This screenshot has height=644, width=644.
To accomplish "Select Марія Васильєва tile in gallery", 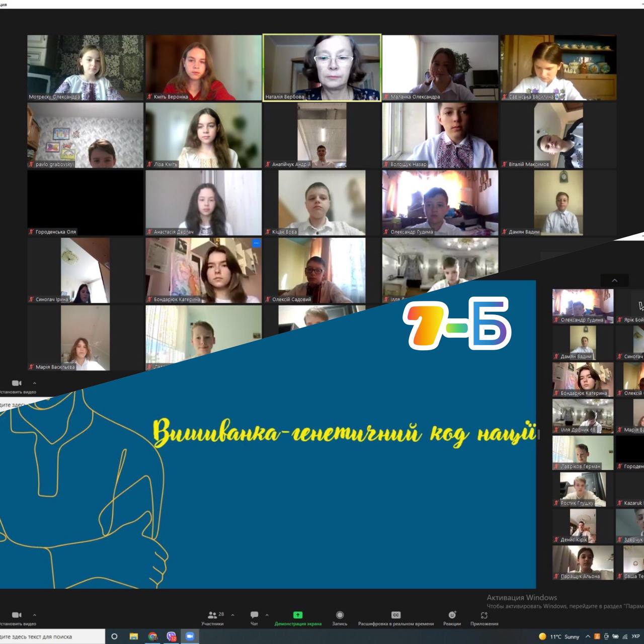I will click(86, 338).
